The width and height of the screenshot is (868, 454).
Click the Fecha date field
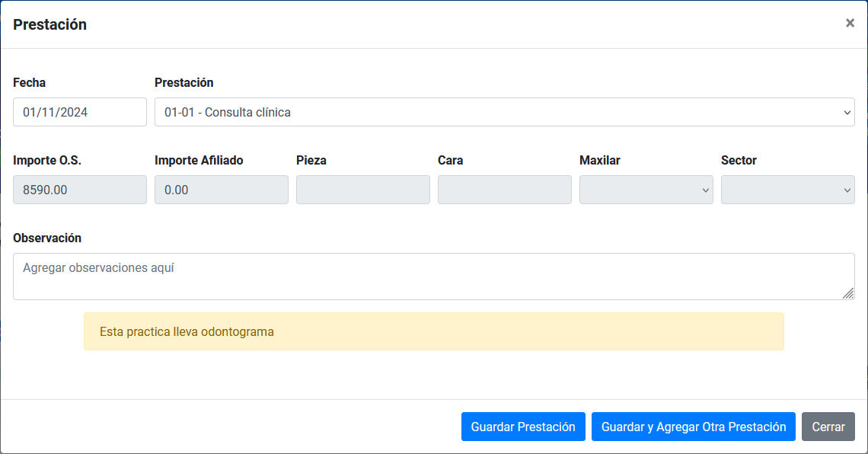[x=79, y=112]
